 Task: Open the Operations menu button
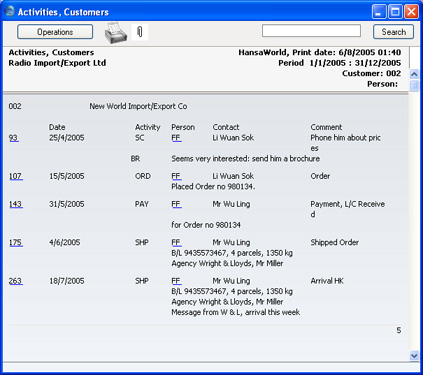click(55, 32)
